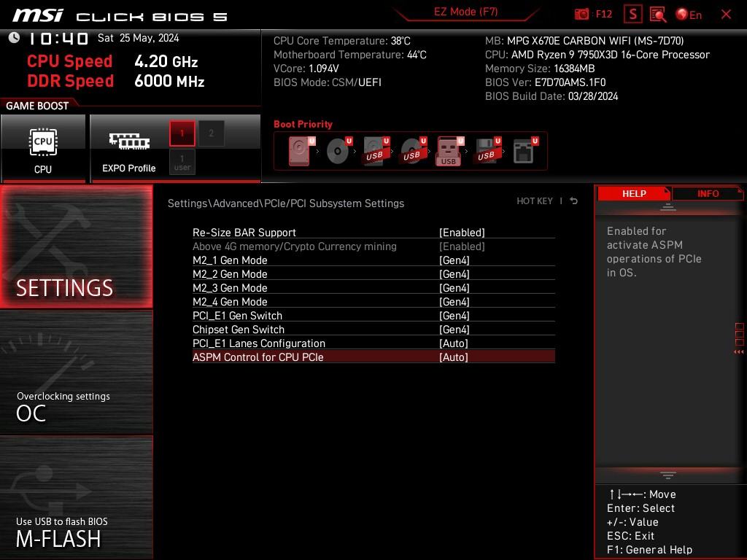The width and height of the screenshot is (747, 560).
Task: Change Chipset Gen Switch value
Action: pos(454,329)
